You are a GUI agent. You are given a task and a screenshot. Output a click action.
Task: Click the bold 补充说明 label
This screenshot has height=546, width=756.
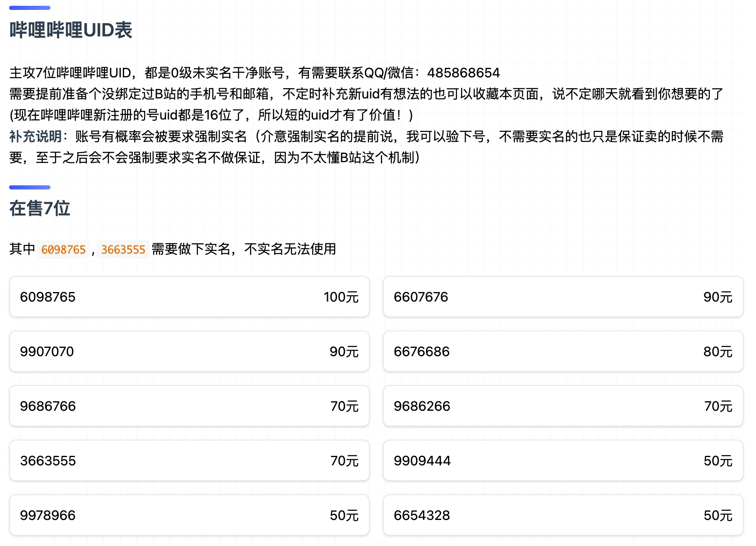36,136
